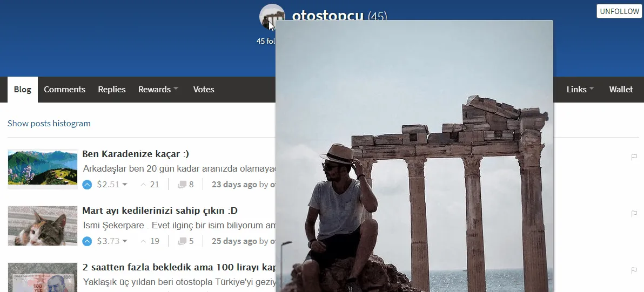Screen dimensions: 644x292
Task: Flag the 2 saatten fazla bekledik post
Action: coord(634,270)
